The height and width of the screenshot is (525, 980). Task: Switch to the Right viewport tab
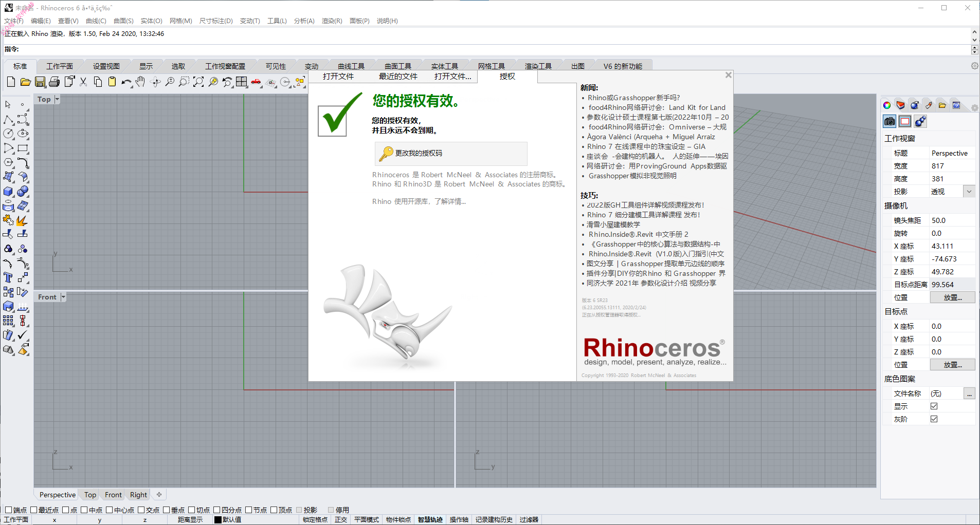[x=139, y=495]
